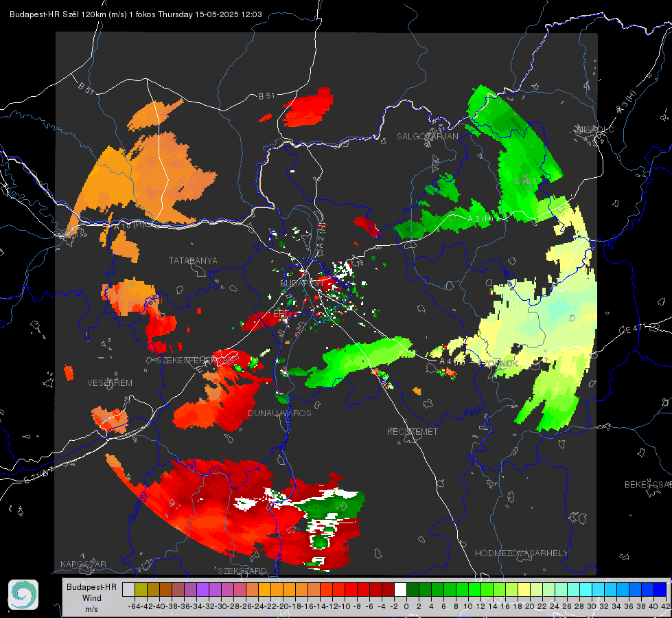Click the SZOLNOK city label
Image resolution: width=672 pixels, height=618 pixels.
pyautogui.click(x=499, y=363)
